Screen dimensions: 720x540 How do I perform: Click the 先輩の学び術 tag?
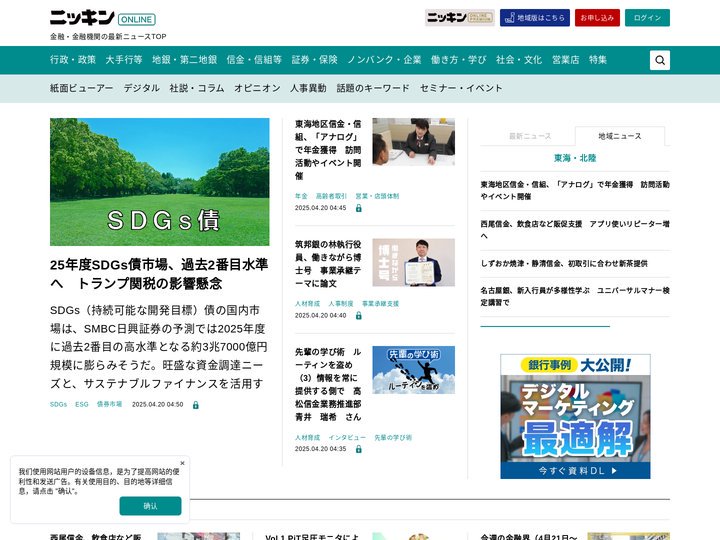tap(393, 438)
